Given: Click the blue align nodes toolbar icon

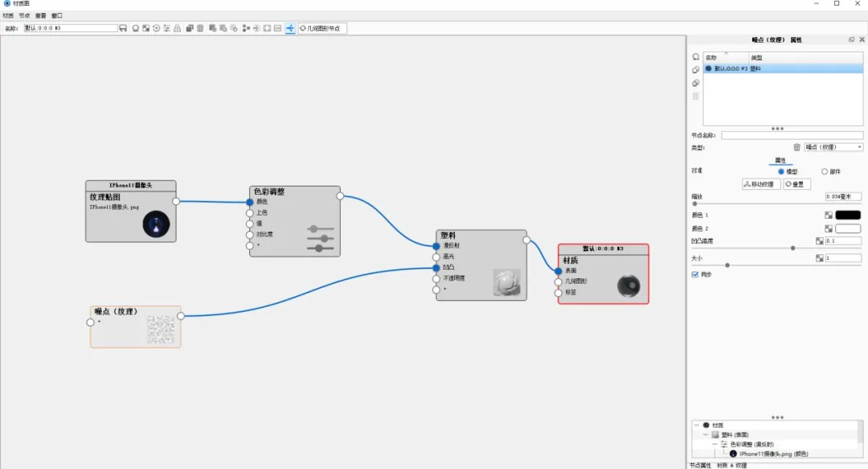Looking at the screenshot, I should (x=290, y=28).
